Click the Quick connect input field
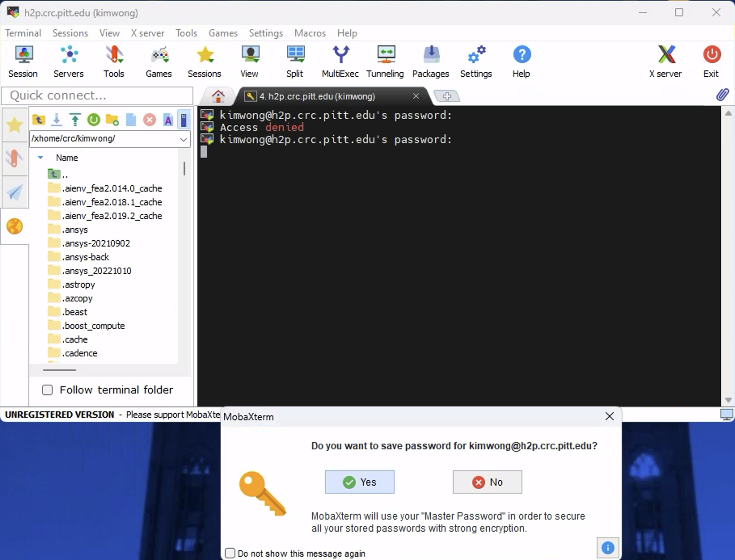The width and height of the screenshot is (735, 560). 97,95
